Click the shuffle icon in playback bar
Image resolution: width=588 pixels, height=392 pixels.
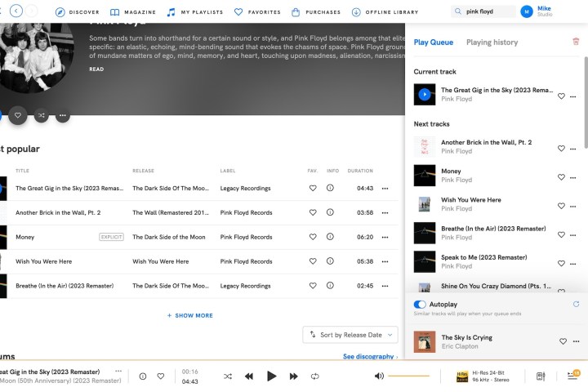(x=227, y=376)
